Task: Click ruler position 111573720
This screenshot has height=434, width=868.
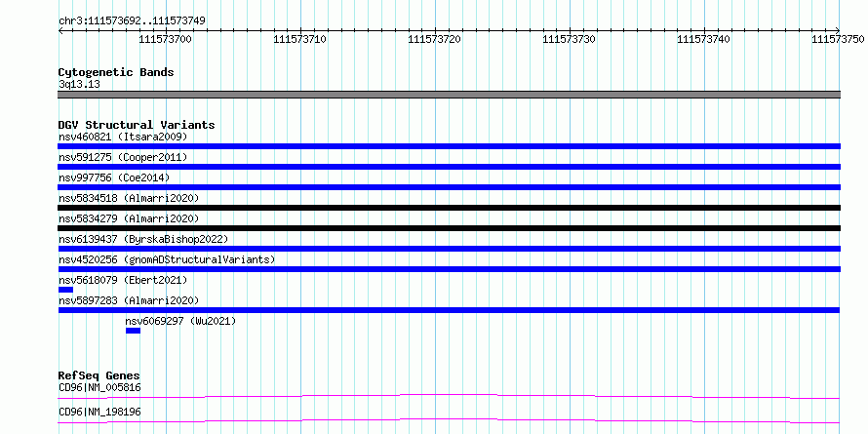Action: click(435, 39)
